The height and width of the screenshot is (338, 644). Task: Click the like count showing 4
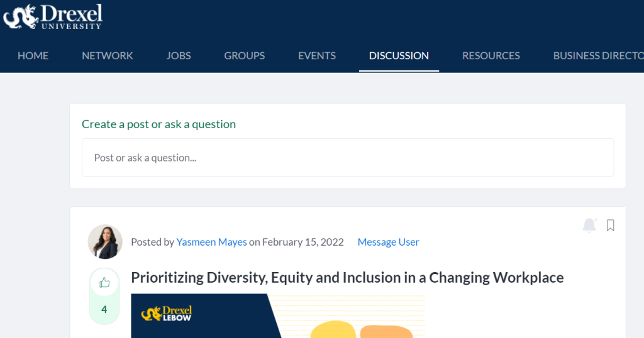click(104, 309)
